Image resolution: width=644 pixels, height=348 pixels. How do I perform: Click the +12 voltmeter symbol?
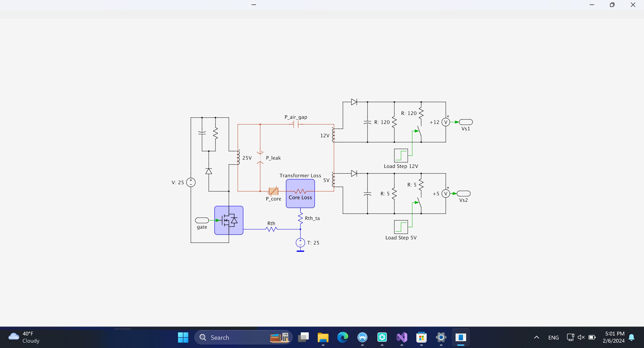(445, 122)
